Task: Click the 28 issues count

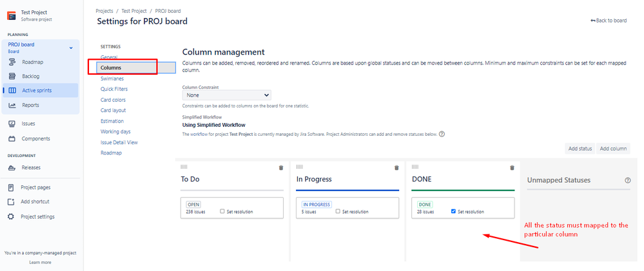Action: click(425, 212)
